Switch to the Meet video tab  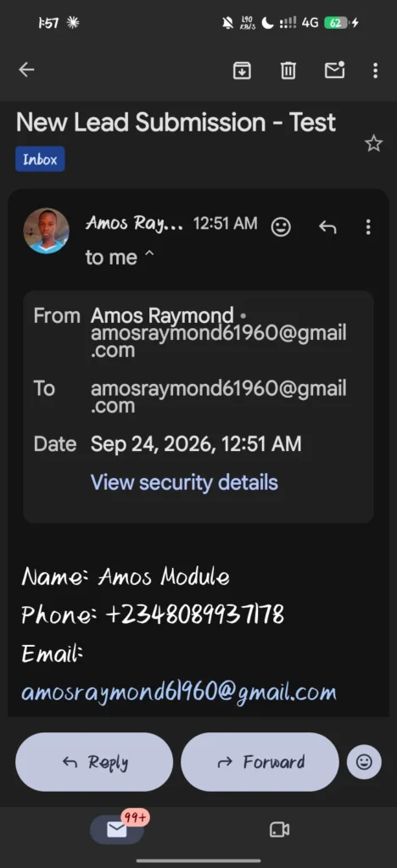tap(279, 829)
